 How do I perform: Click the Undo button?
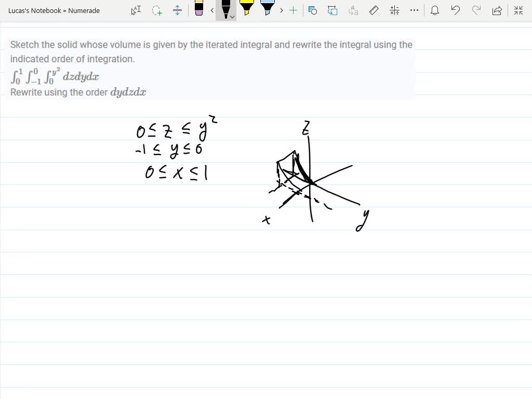pos(455,10)
